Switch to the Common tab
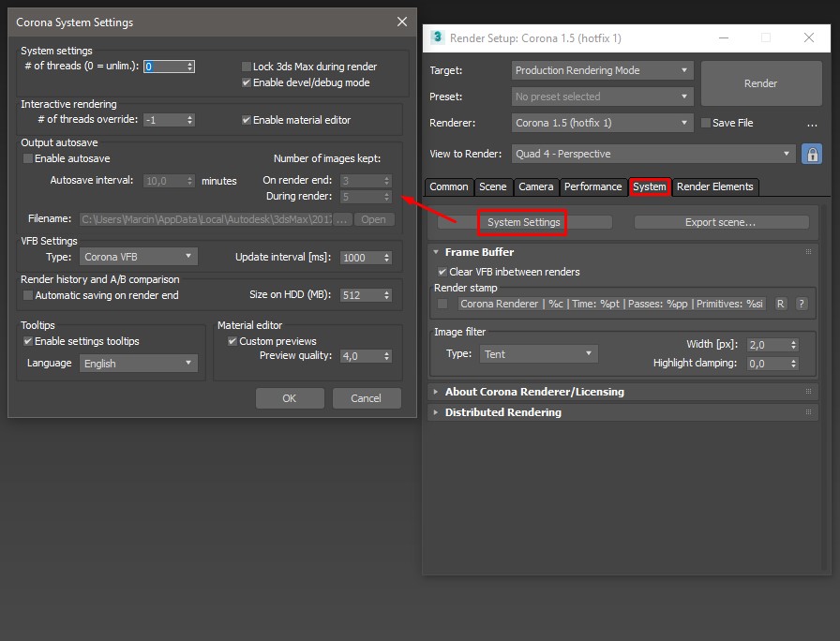Screen dimensions: 840x641 449,186
